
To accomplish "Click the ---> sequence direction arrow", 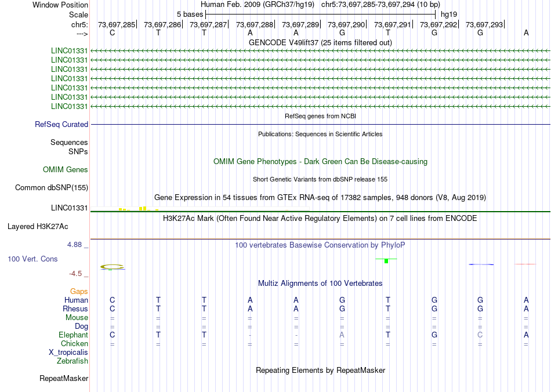I will pos(82,34).
